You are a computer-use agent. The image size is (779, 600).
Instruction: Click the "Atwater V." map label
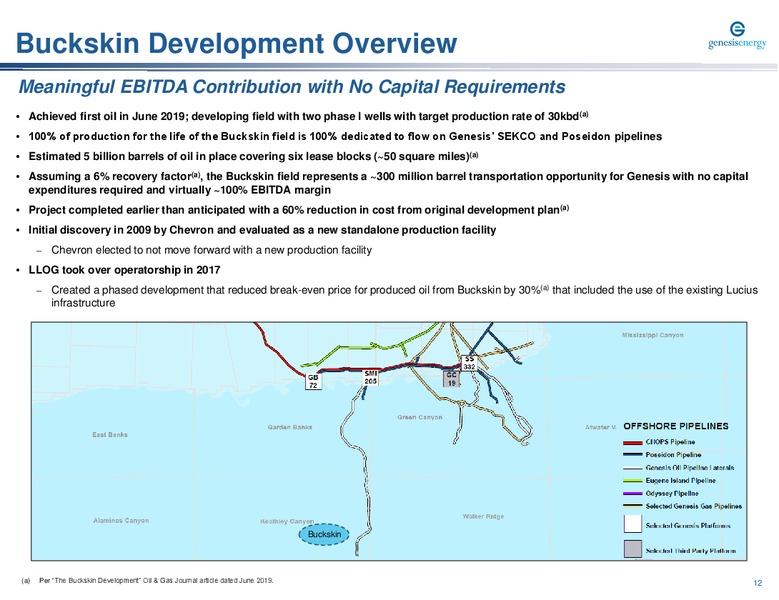tap(600, 427)
